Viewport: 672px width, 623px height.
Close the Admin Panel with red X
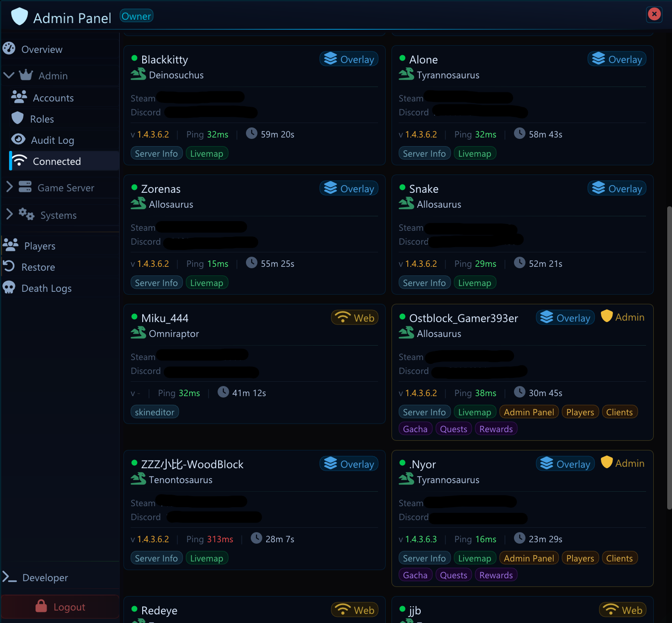(x=654, y=14)
